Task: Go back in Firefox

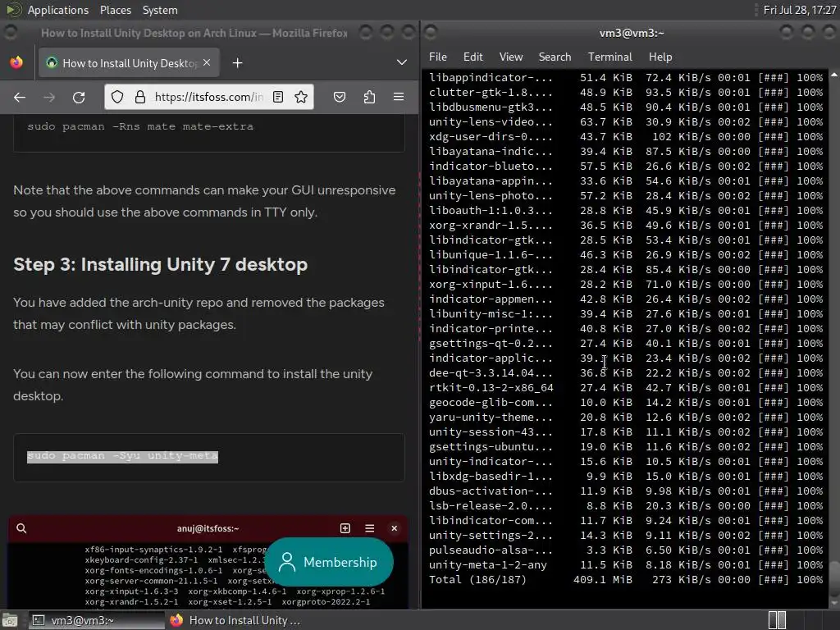Action: [20, 97]
